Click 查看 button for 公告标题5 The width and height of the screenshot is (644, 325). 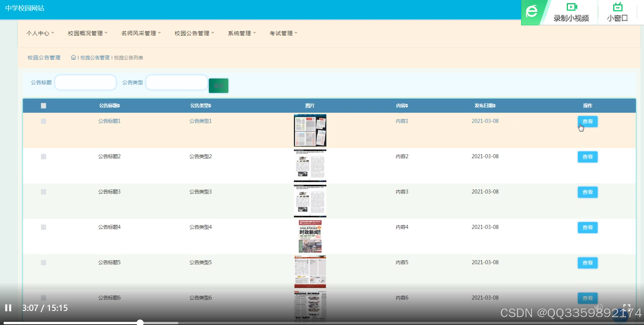coord(587,263)
